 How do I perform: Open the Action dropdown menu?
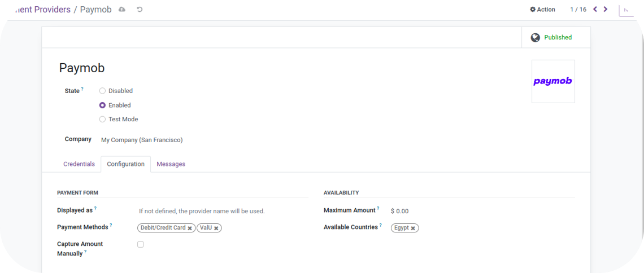[542, 10]
